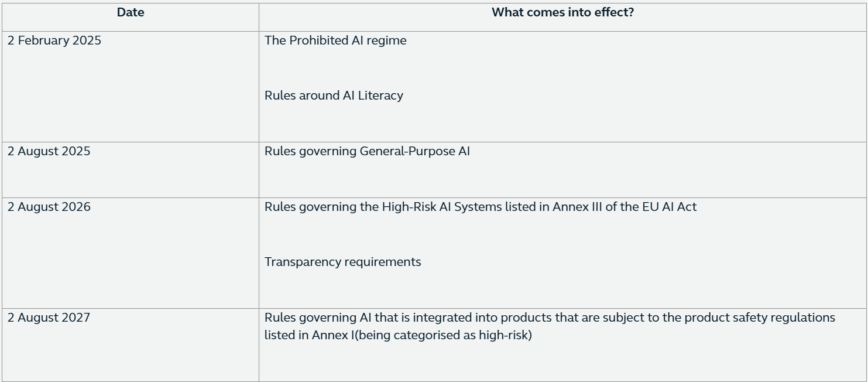Click the "2 August 2027" date
868x382 pixels.
click(49, 318)
